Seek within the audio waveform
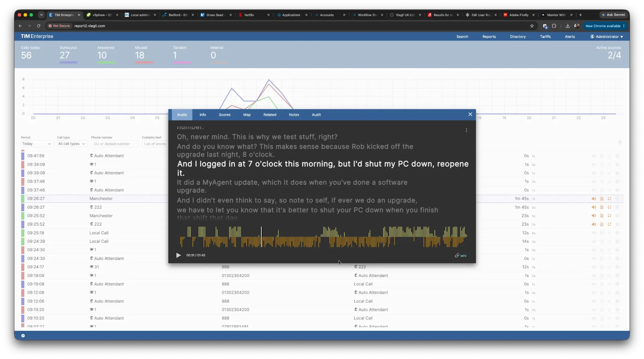The image size is (644, 359). click(x=322, y=237)
